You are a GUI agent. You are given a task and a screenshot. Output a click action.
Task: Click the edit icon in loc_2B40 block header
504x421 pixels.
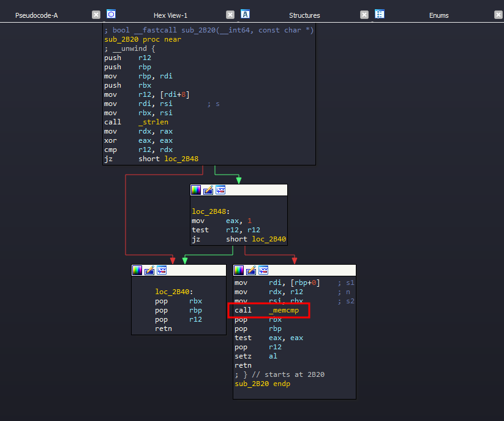(x=149, y=270)
